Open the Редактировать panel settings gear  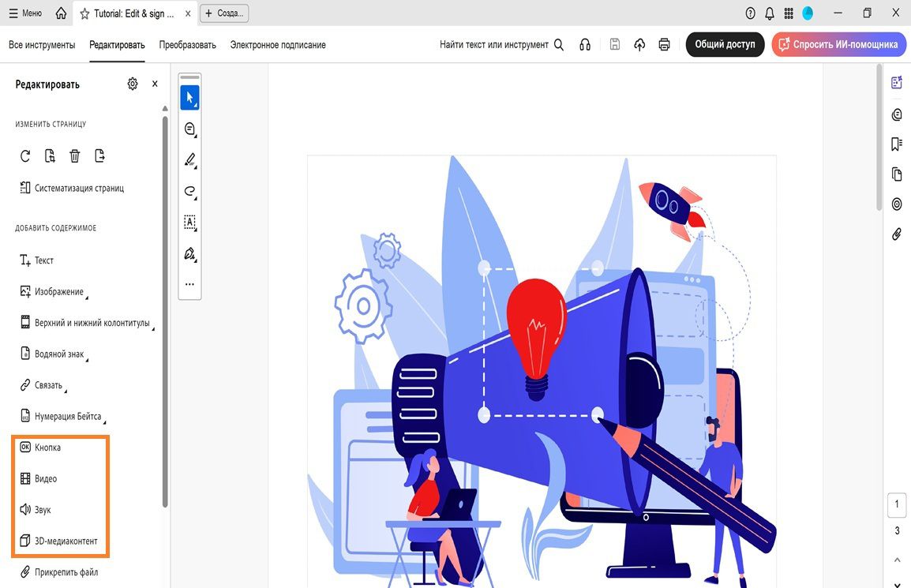[133, 84]
